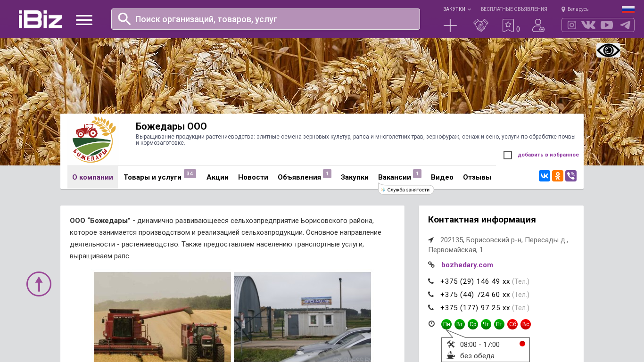Click the phone icon beside +375 (177) number
The height and width of the screenshot is (362, 644).
[x=431, y=308]
